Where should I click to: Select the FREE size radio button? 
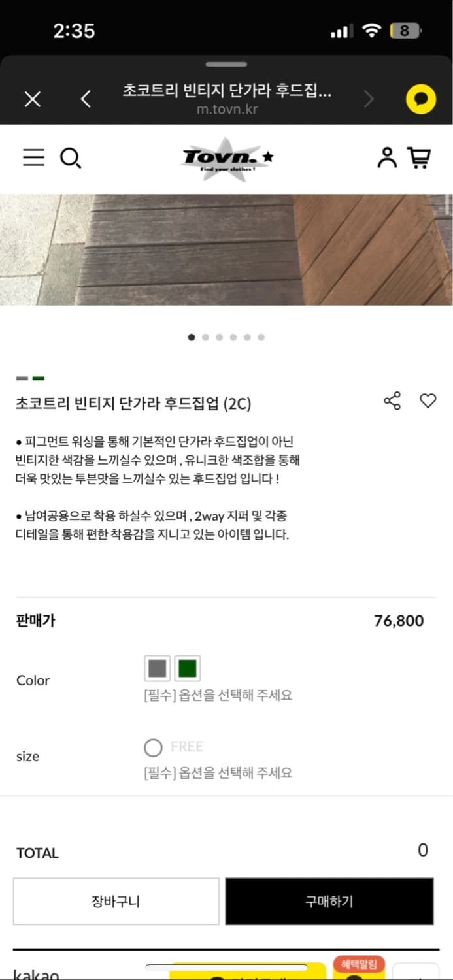[x=152, y=747]
